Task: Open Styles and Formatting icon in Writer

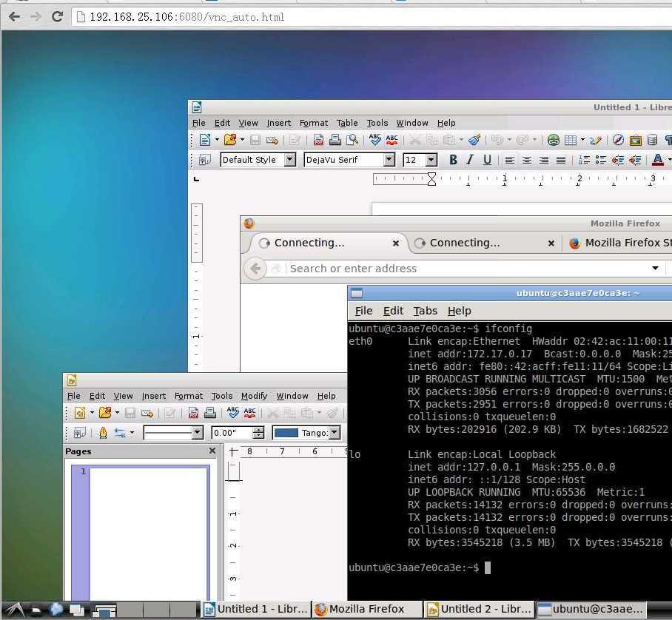Action: (205, 160)
